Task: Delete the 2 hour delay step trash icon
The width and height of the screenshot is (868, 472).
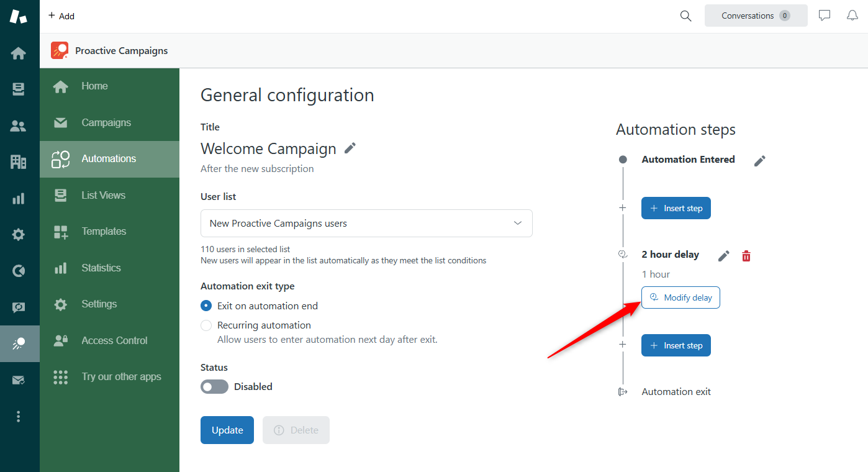Action: pyautogui.click(x=746, y=256)
